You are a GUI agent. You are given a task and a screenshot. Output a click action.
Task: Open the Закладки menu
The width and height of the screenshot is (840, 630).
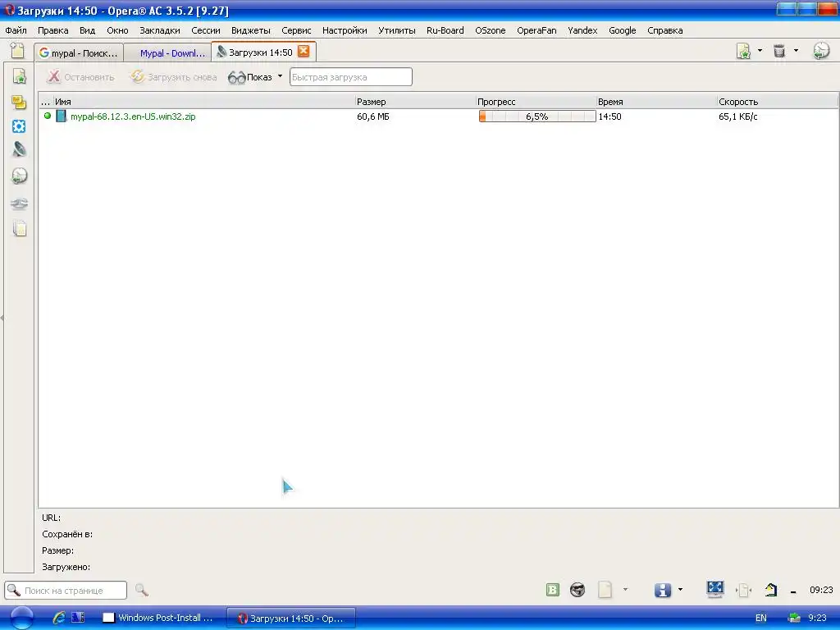160,30
